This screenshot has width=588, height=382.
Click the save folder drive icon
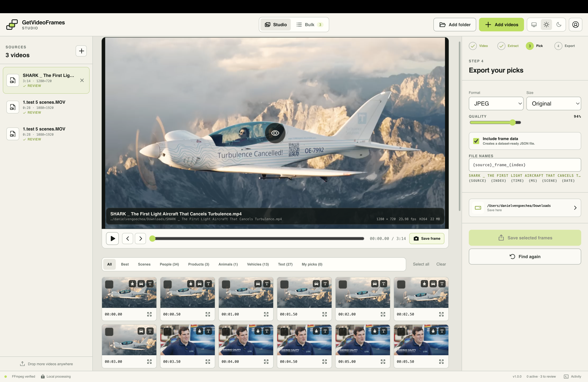coord(478,208)
